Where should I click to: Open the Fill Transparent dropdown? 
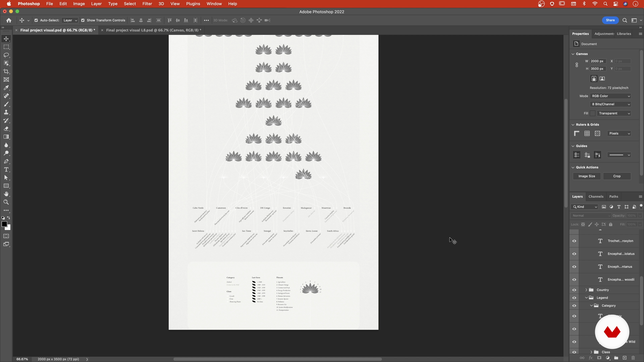(614, 113)
